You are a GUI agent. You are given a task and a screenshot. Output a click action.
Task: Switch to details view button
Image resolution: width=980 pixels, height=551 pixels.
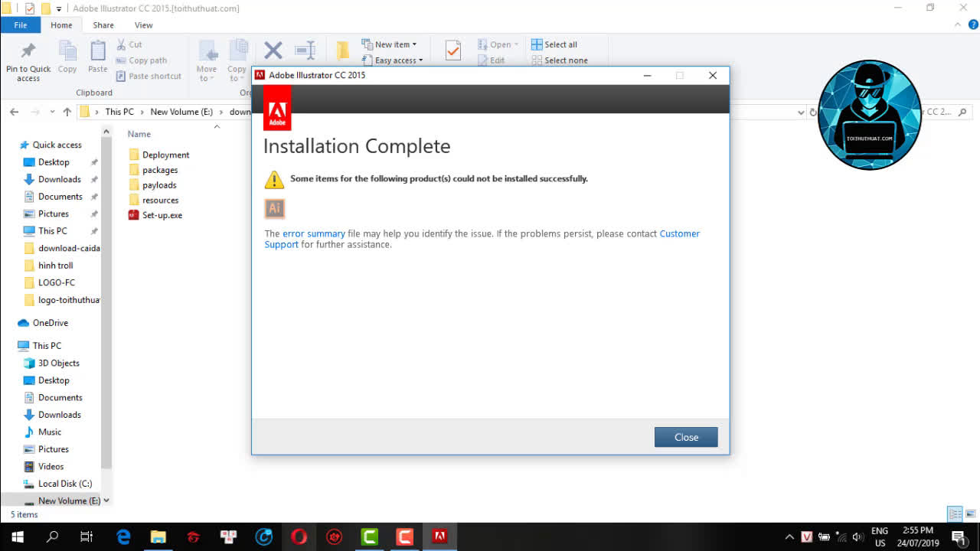click(x=955, y=514)
